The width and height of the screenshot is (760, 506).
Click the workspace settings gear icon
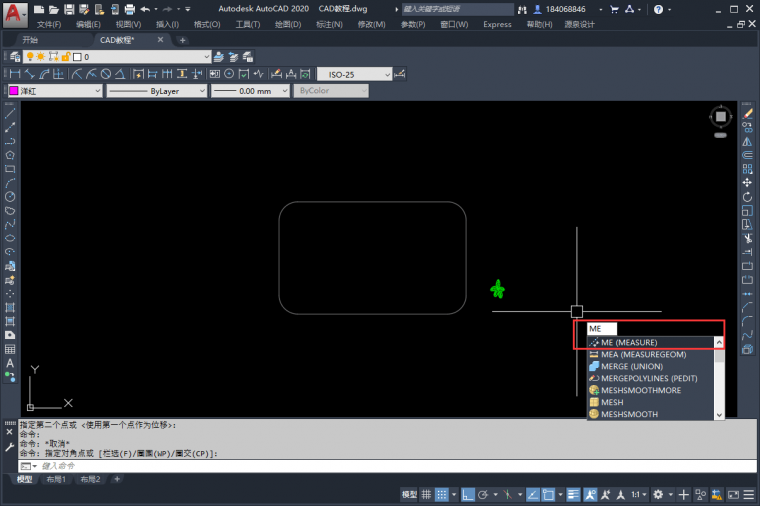(x=657, y=494)
